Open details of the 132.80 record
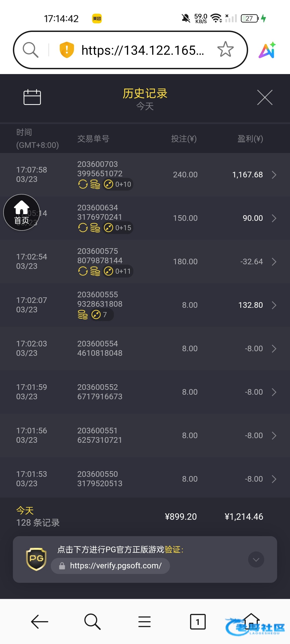290x644 pixels. tap(274, 305)
